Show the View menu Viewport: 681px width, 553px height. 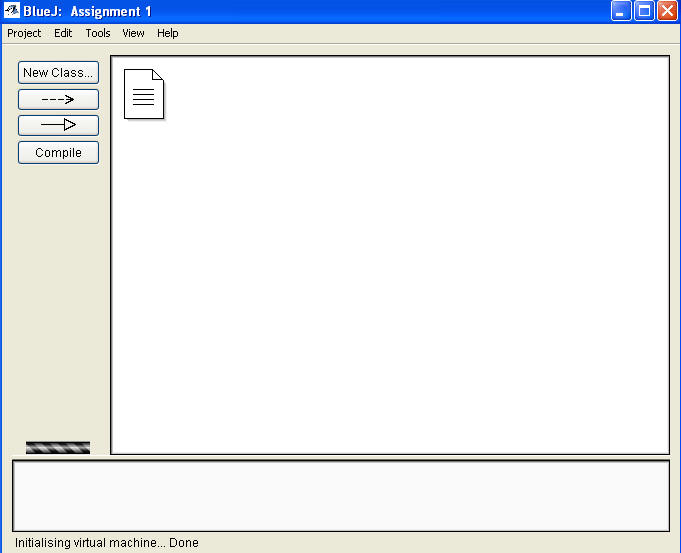point(133,33)
